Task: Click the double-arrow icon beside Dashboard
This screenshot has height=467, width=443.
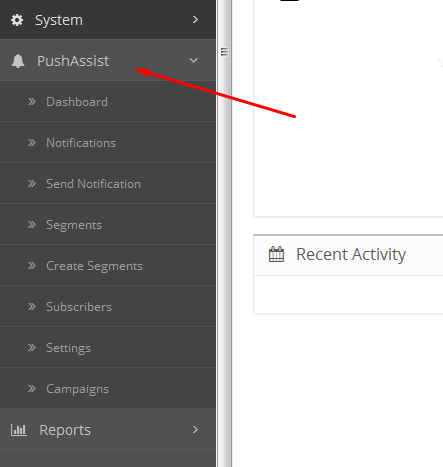Action: tap(32, 101)
